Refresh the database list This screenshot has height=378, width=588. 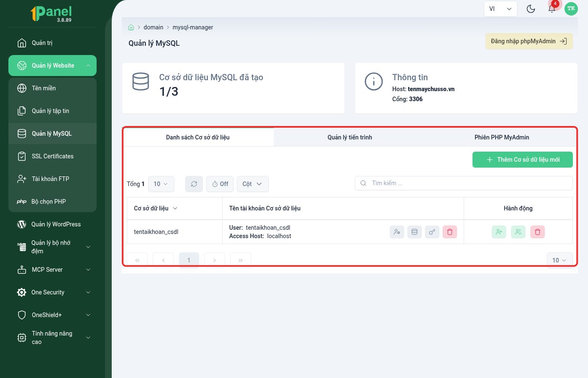click(x=194, y=184)
